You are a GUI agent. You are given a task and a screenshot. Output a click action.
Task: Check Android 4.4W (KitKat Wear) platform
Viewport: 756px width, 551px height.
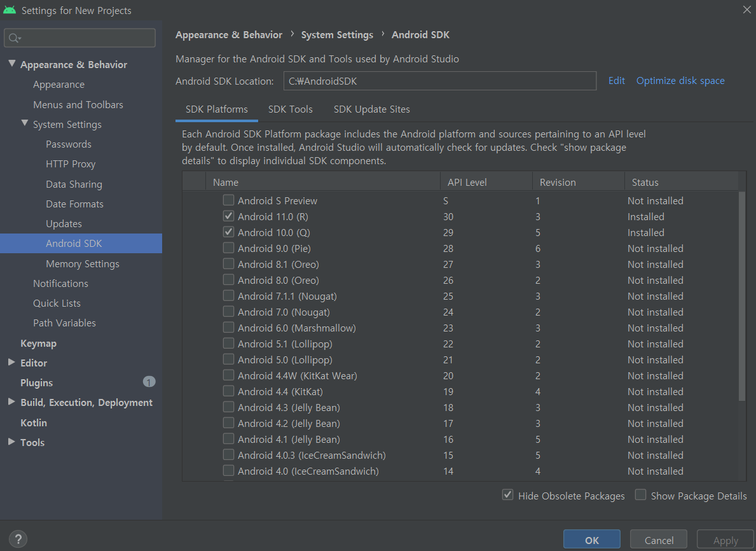click(x=228, y=375)
